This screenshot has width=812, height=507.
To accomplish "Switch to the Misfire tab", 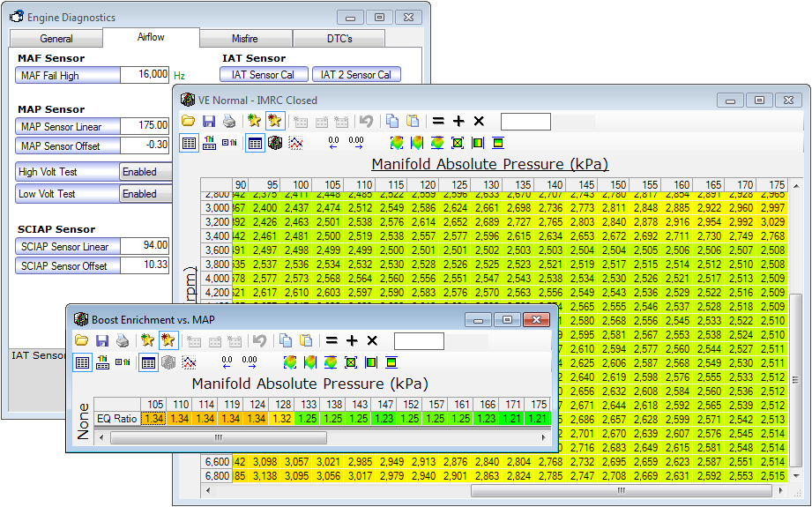I will pos(245,39).
